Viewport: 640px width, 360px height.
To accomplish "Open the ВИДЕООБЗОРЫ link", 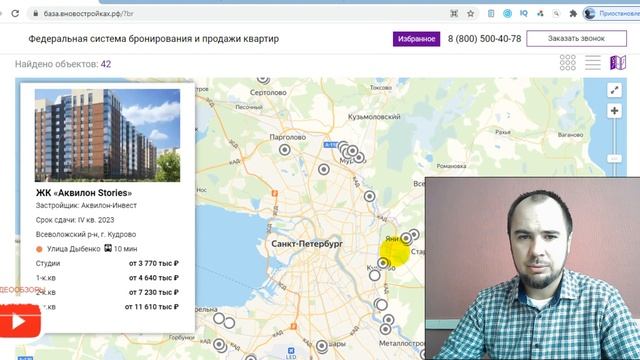I will click(22, 289).
